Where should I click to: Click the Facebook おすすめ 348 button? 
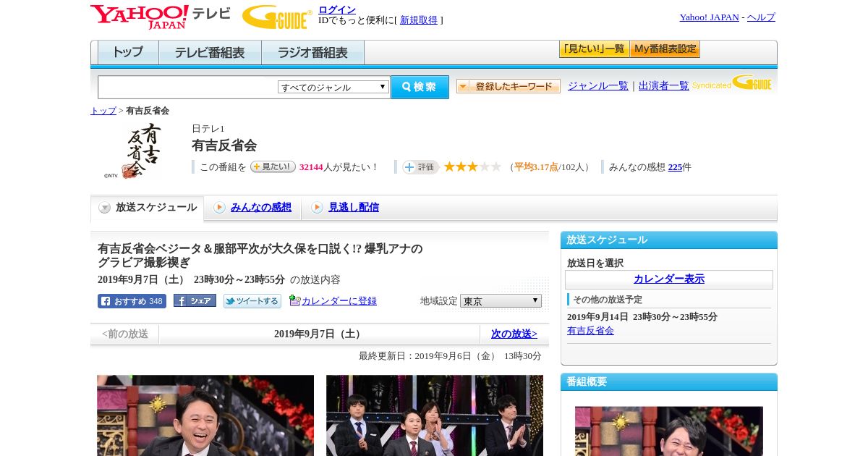(132, 301)
